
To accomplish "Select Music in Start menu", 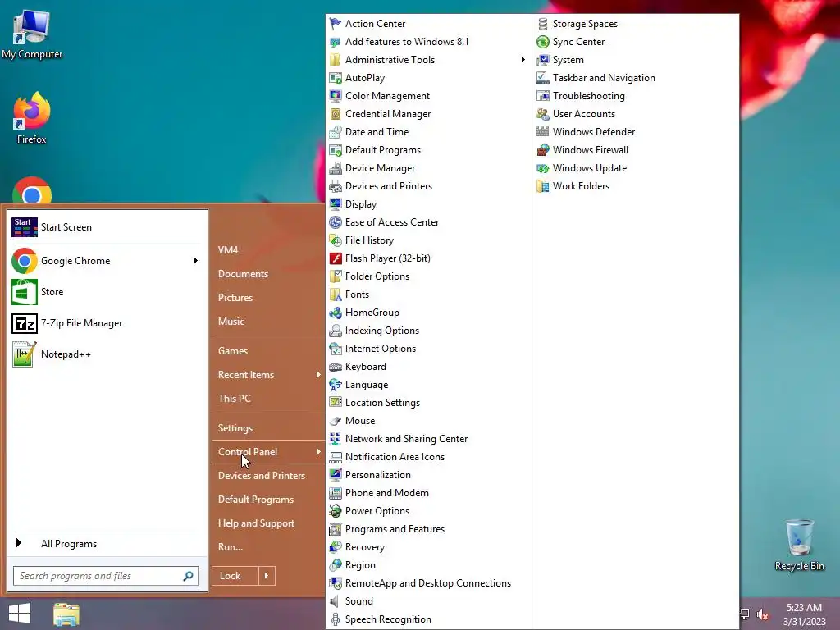I will (x=231, y=322).
